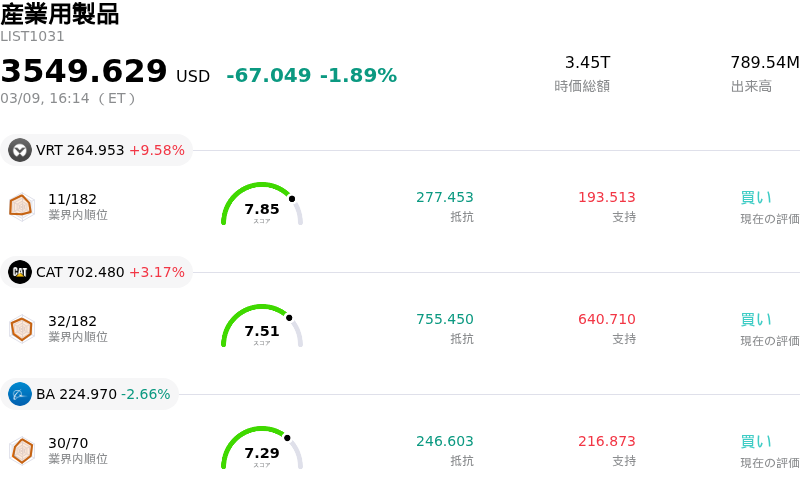Open the VRT 264.953 ticker chip

click(x=97, y=151)
